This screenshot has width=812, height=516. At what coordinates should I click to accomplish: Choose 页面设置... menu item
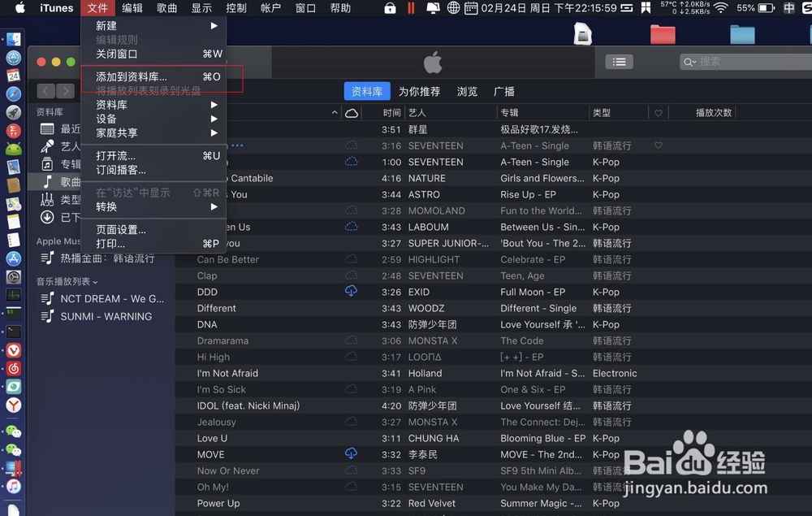[x=153, y=229]
